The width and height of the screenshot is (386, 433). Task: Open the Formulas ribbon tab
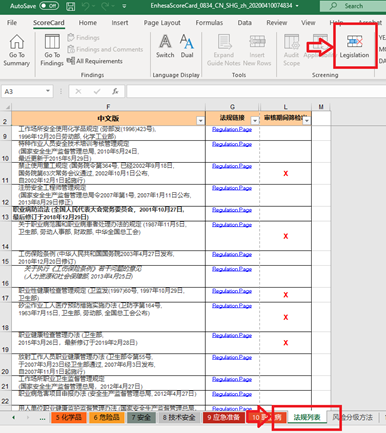(209, 23)
